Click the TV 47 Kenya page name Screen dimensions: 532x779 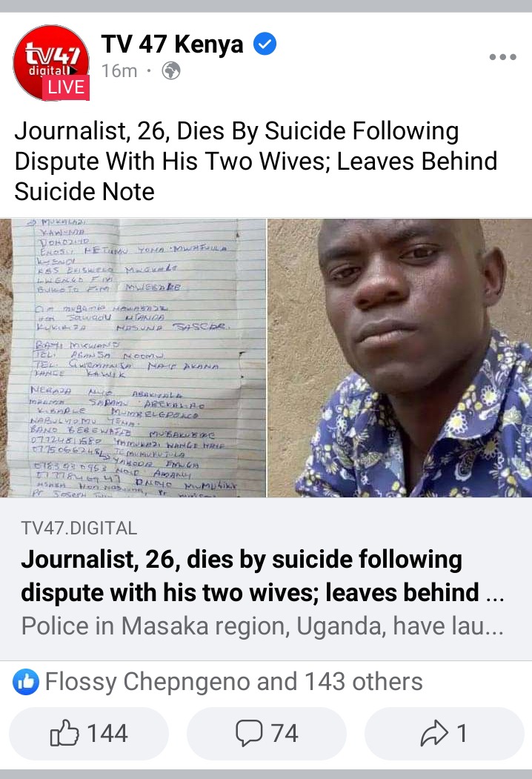coord(173,44)
